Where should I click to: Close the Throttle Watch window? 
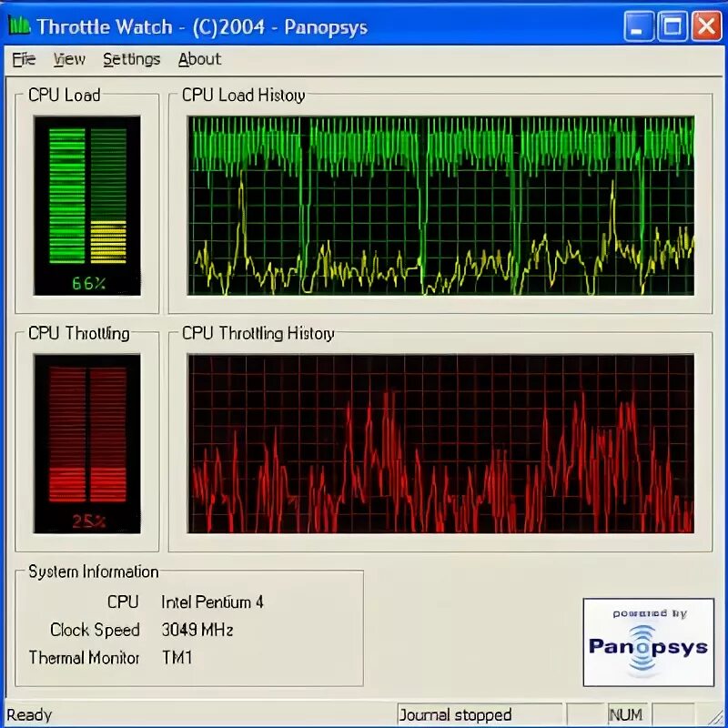pos(707,26)
